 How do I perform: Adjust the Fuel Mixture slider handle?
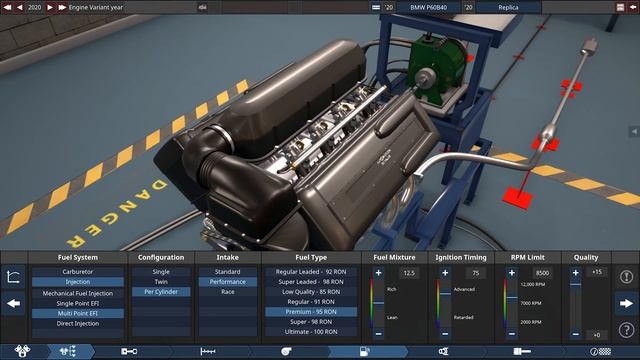[378, 303]
